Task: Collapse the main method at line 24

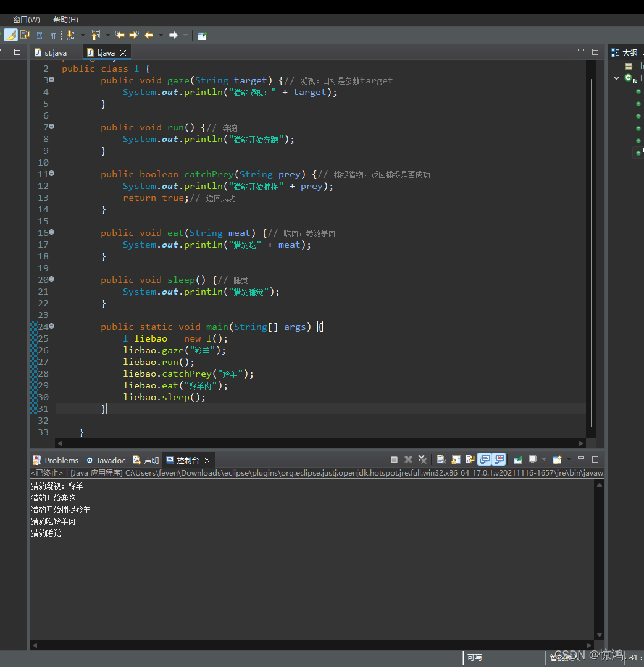Action: [52, 326]
